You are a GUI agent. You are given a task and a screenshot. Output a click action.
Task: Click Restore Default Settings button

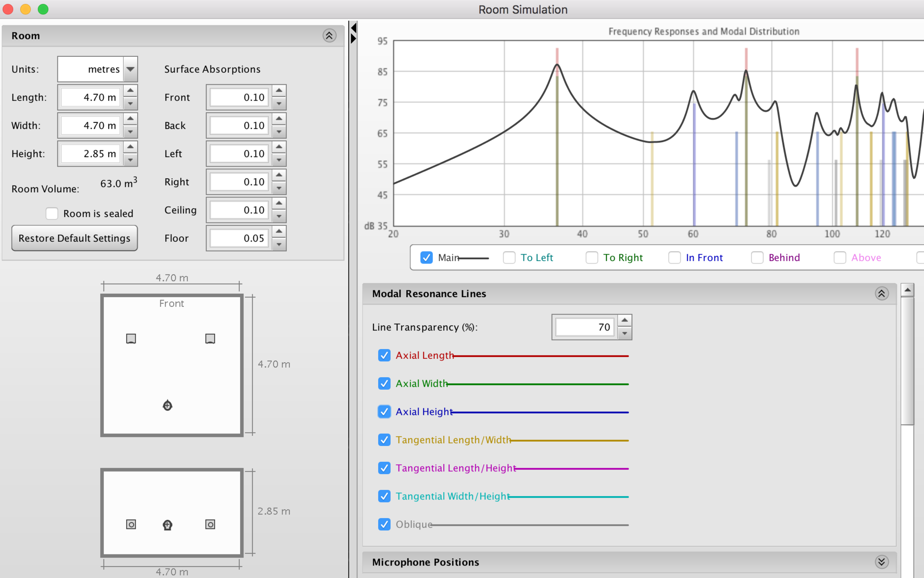(75, 238)
